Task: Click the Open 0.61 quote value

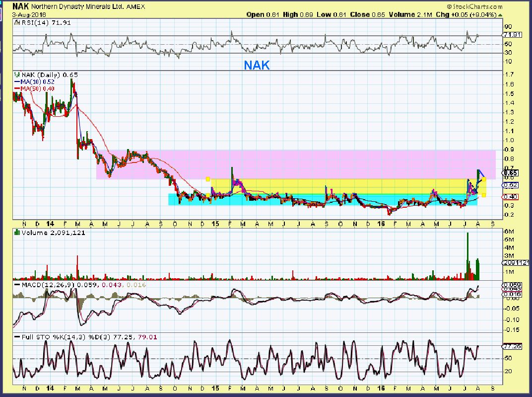Action: (x=263, y=14)
